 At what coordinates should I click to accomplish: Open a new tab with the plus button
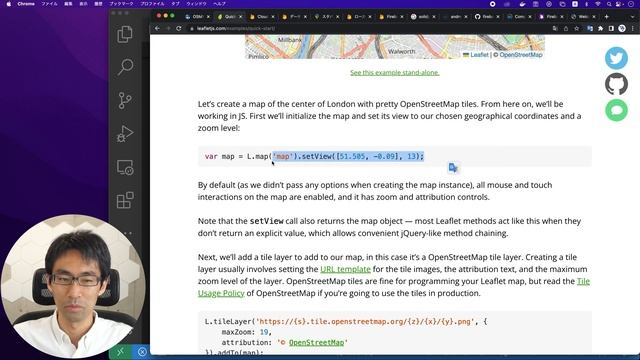(607, 17)
